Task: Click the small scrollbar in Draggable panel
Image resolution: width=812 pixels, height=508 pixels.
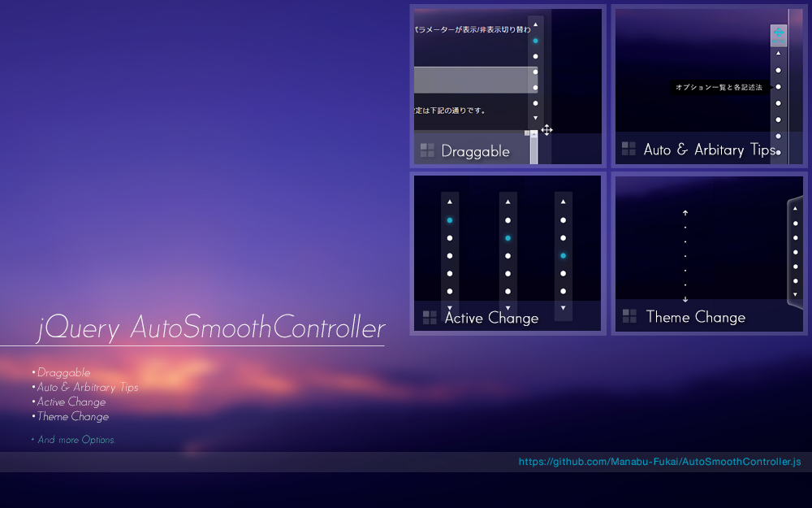Action: click(534, 148)
